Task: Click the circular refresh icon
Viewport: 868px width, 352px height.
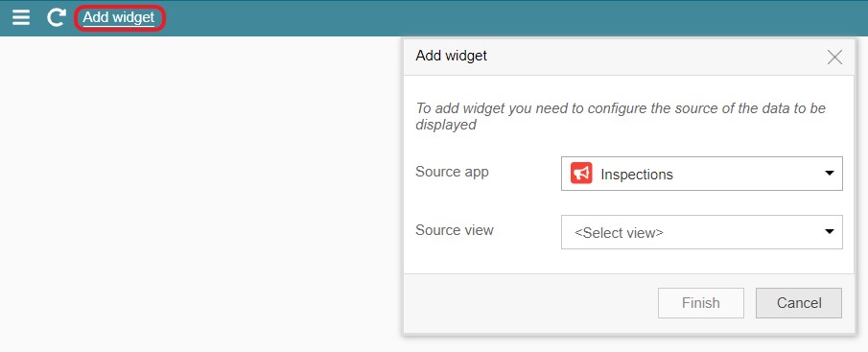Action: (56, 17)
